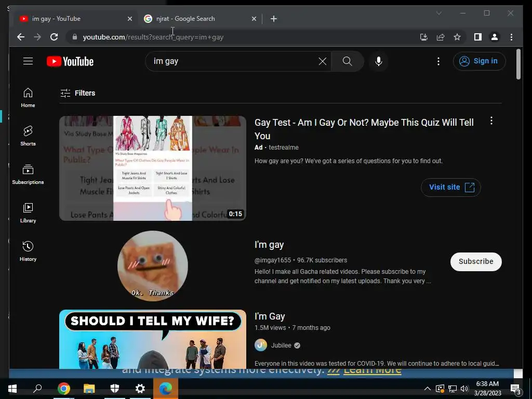The height and width of the screenshot is (399, 532).
Task: Open Microsoft Edge from the taskbar
Action: (166, 389)
